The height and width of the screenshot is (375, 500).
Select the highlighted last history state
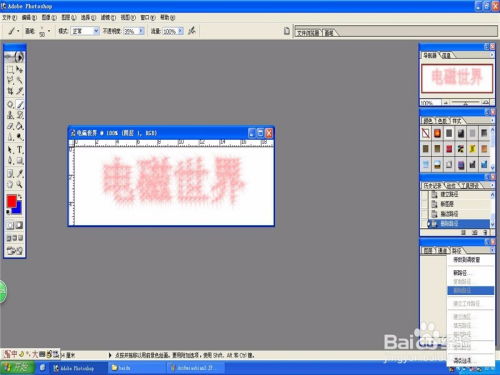point(458,224)
